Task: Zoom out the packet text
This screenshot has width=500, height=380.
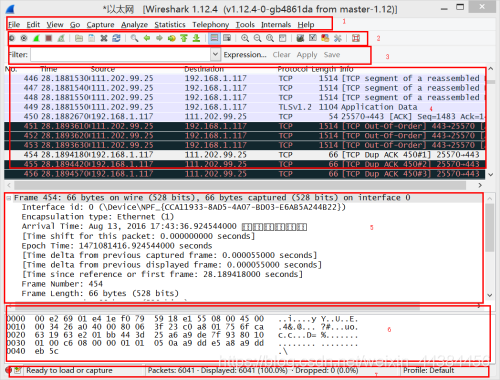Action: (x=257, y=38)
